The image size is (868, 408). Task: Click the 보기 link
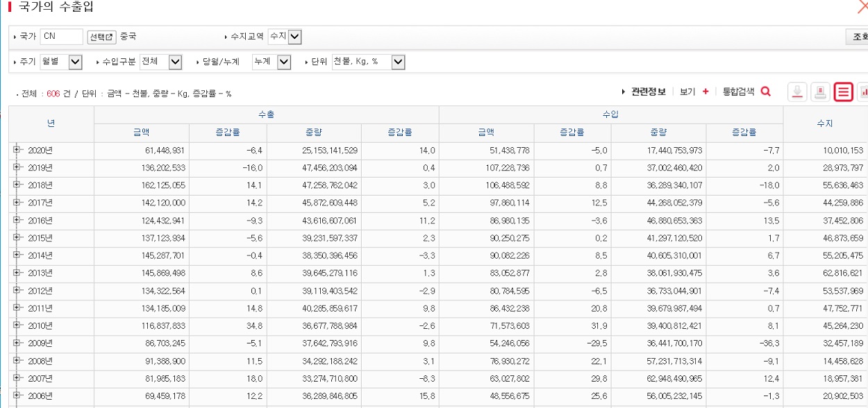(x=687, y=91)
